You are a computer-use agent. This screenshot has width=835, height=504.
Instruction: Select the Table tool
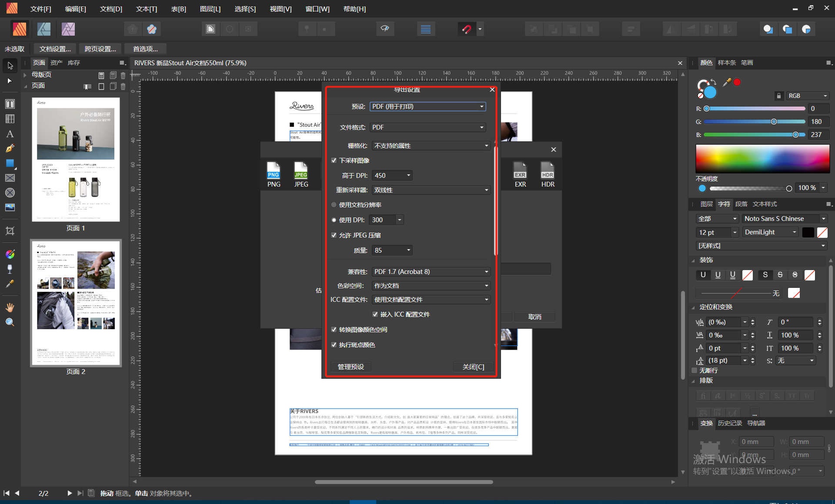10,119
